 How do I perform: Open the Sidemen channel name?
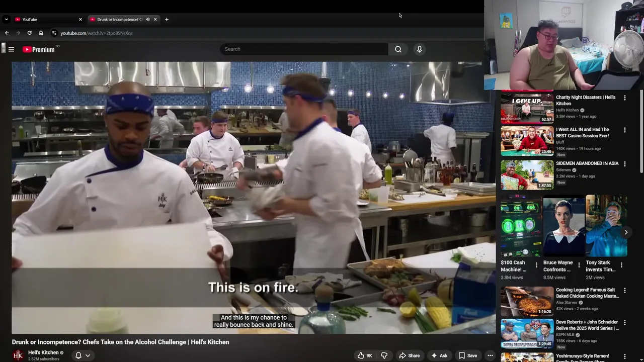[x=563, y=170]
